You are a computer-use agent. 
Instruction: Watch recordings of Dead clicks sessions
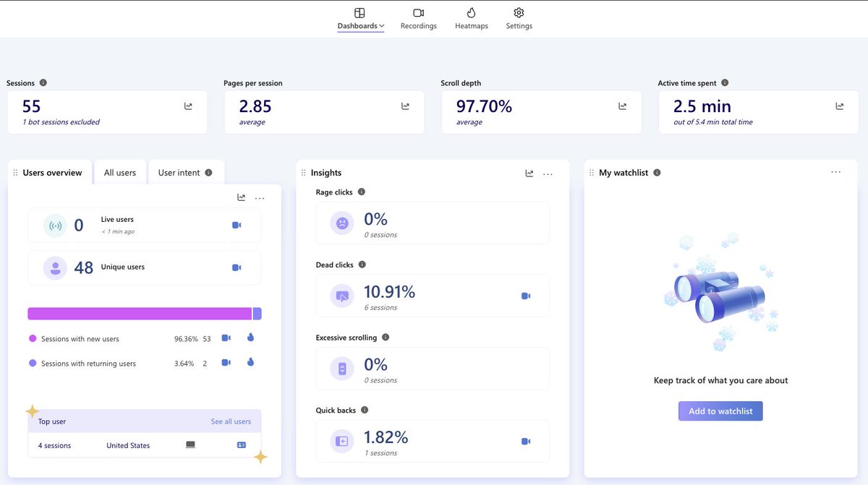[526, 296]
